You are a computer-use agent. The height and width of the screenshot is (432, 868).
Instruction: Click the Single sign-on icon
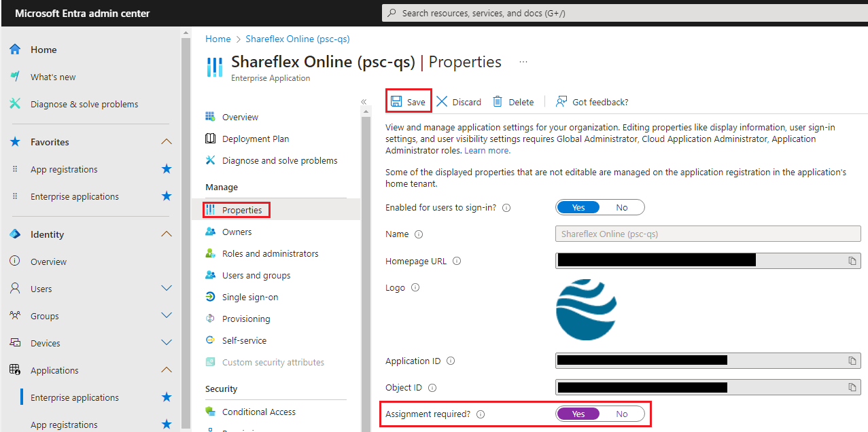coord(211,297)
